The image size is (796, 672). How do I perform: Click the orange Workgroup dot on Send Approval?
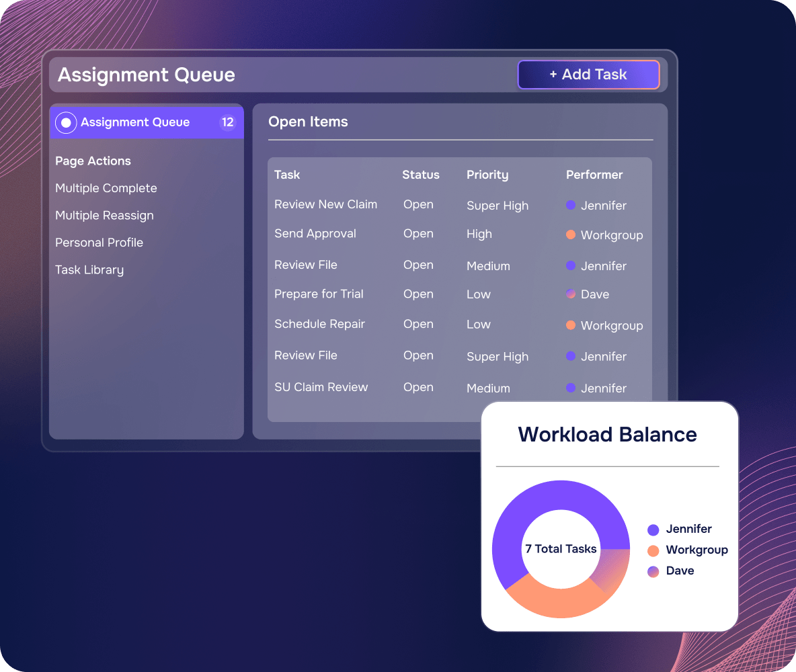[x=571, y=235]
